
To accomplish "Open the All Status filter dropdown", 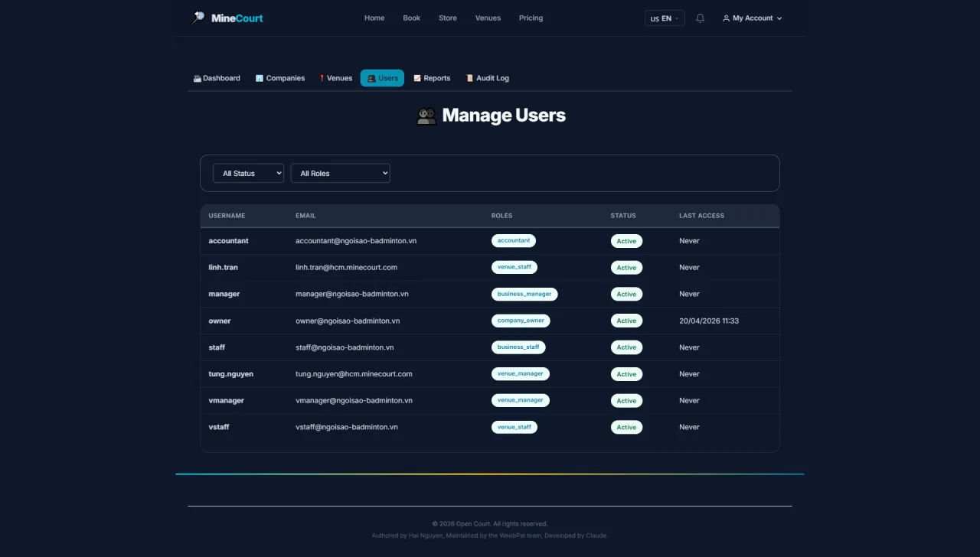I will tap(248, 173).
